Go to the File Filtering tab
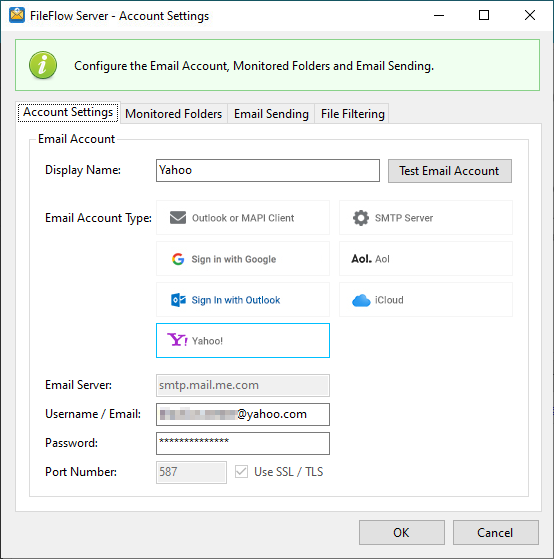Screen dimensions: 554x559 tap(352, 114)
